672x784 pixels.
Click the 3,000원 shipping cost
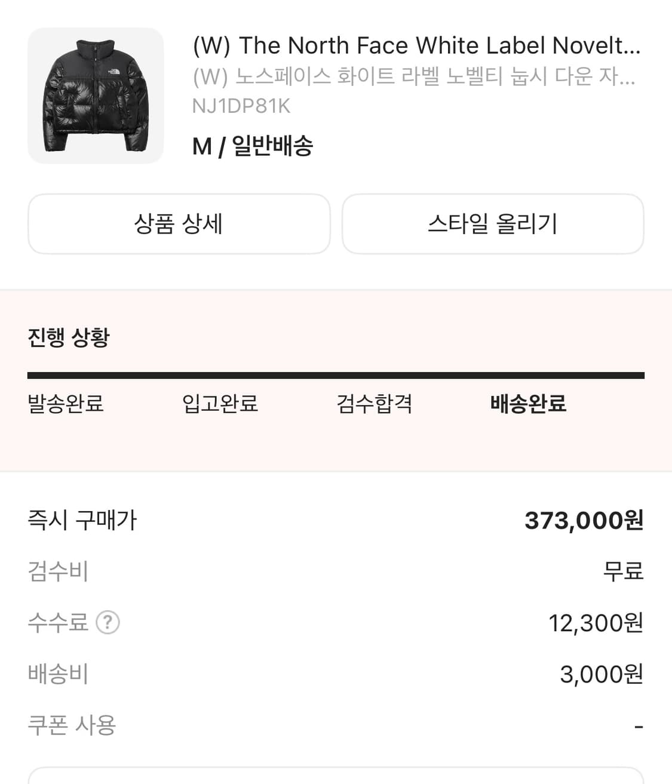coord(601,675)
